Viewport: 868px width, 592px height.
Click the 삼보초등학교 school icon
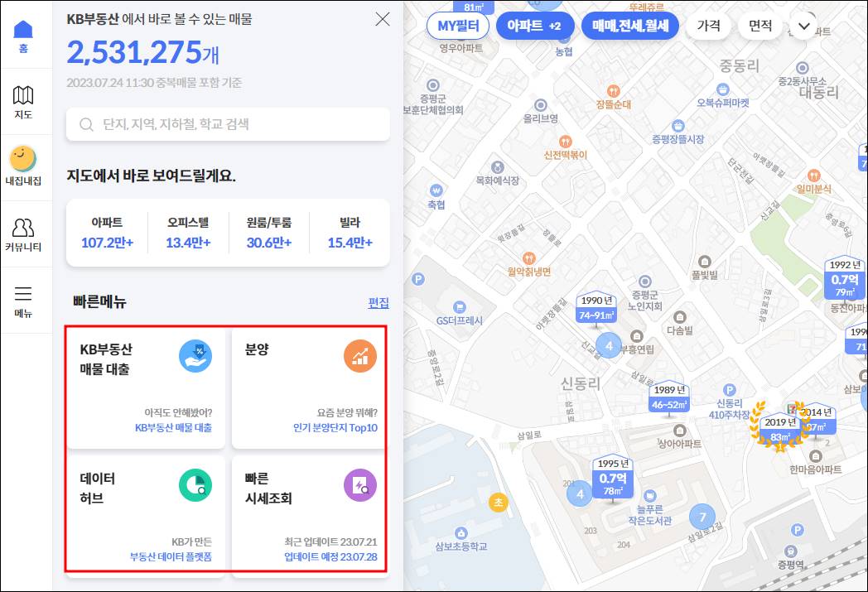tap(461, 533)
